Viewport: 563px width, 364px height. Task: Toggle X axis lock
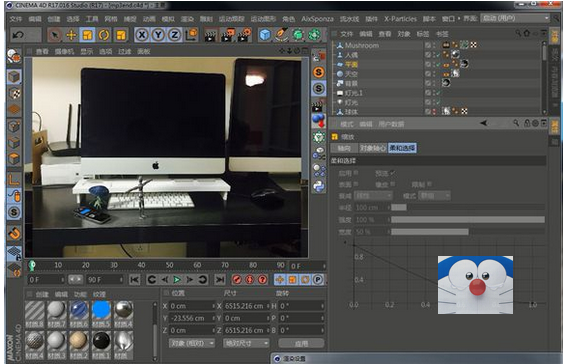(x=142, y=35)
